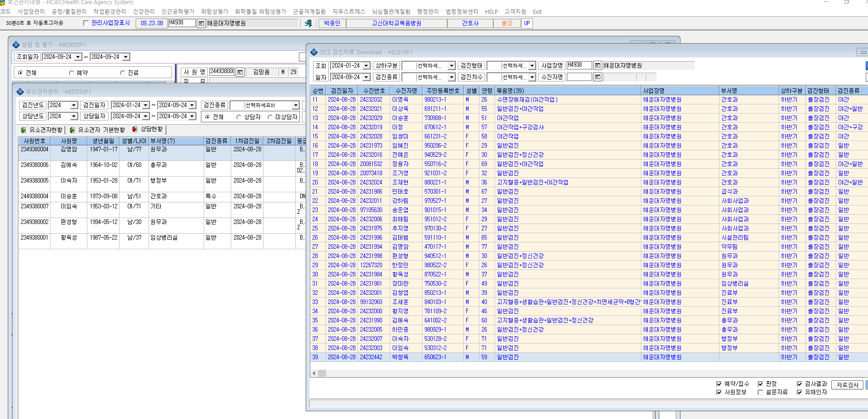Expand the 검진년도 2024 dropdown

pyautogui.click(x=74, y=105)
